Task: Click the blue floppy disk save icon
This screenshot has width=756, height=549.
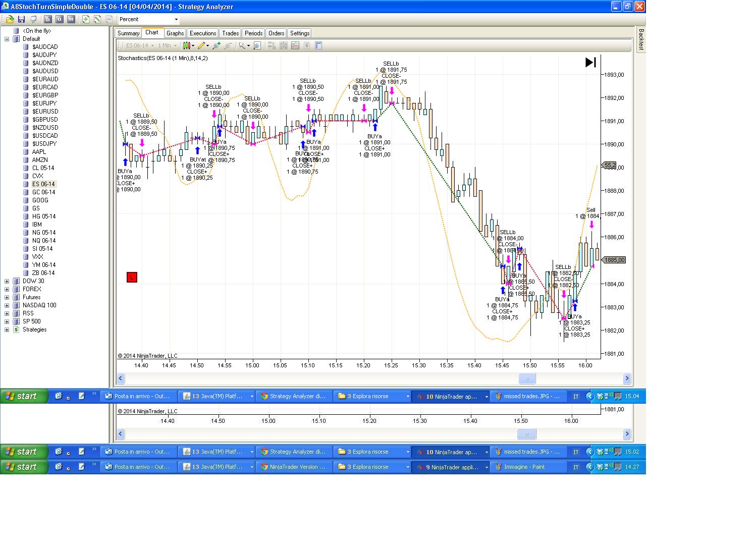Action: coord(21,19)
